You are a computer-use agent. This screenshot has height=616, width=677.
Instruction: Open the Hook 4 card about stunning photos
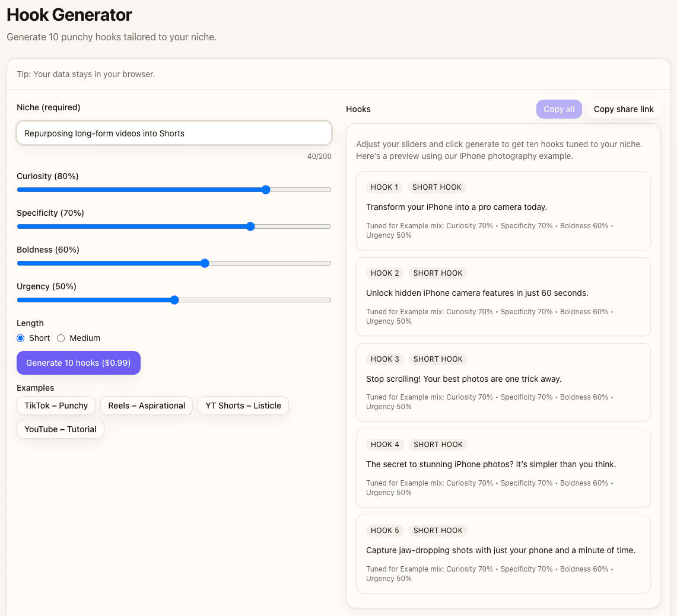coord(491,464)
